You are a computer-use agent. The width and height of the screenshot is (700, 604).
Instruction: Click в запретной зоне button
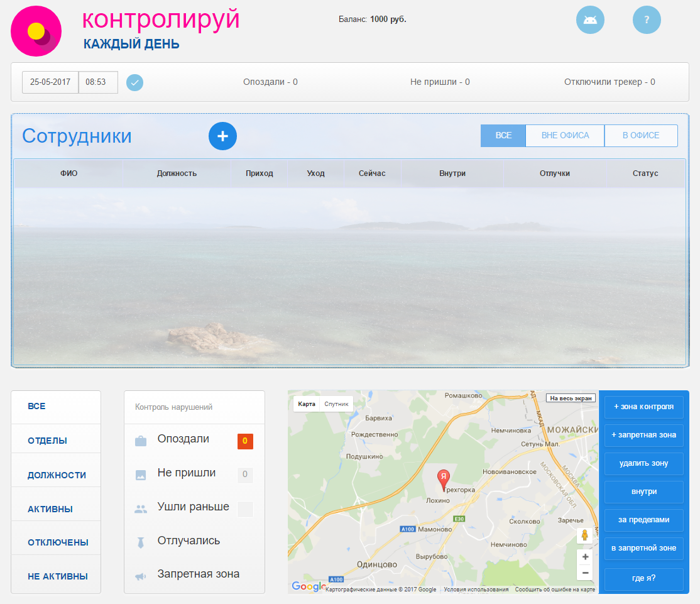643,548
